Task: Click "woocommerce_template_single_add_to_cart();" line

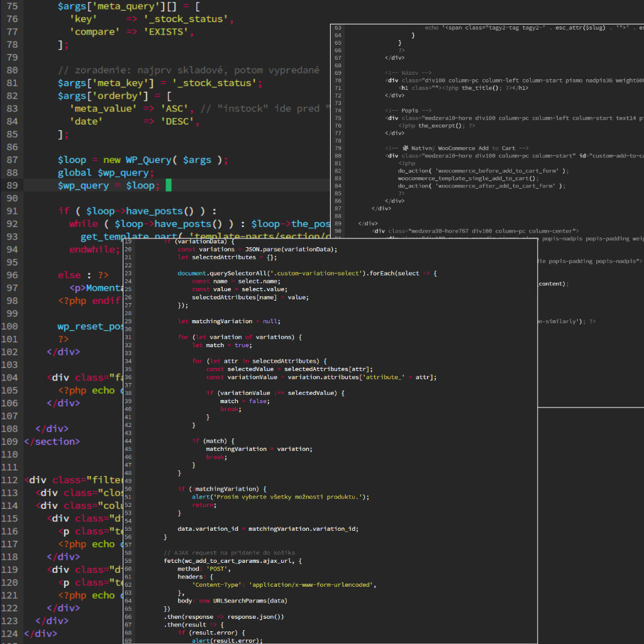Action: [468, 179]
